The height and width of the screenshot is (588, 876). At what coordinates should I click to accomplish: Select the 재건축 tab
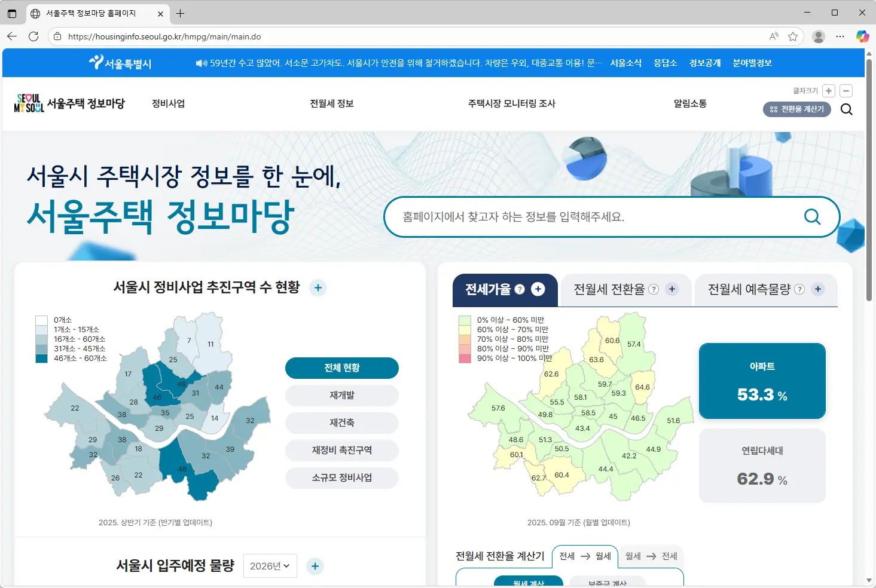click(x=341, y=422)
